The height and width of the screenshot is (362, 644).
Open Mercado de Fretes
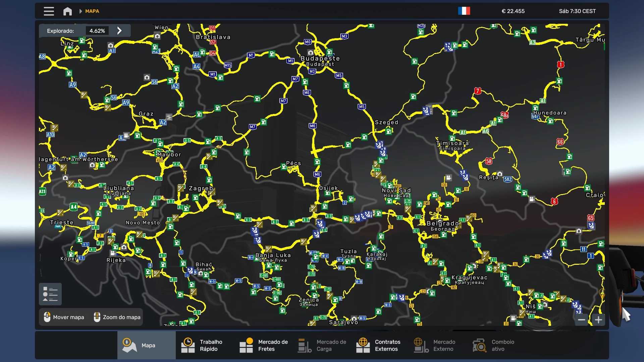pos(263,345)
